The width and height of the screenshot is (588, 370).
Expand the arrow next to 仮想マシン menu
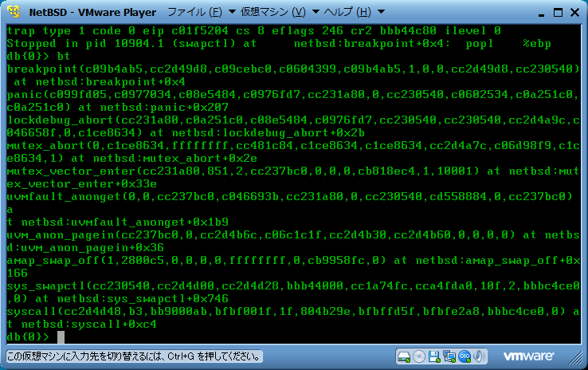316,12
